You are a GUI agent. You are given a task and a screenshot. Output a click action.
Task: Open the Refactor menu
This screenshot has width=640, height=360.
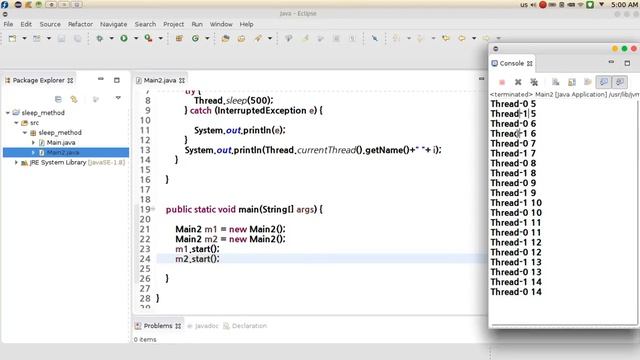[80, 24]
